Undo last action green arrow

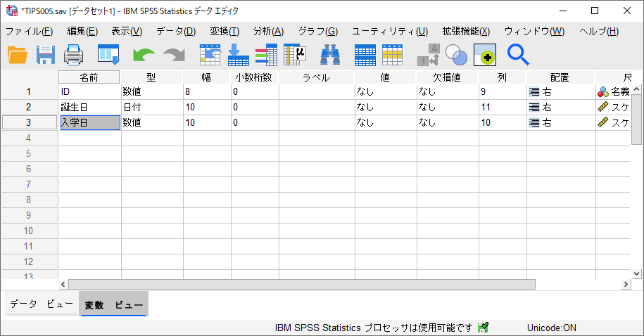click(x=144, y=55)
